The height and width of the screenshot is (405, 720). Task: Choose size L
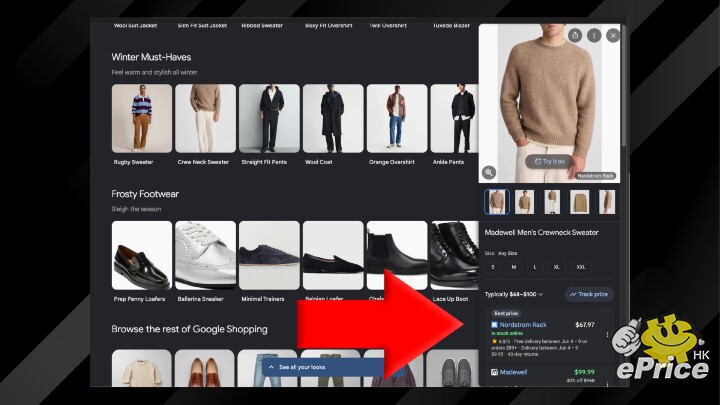535,267
